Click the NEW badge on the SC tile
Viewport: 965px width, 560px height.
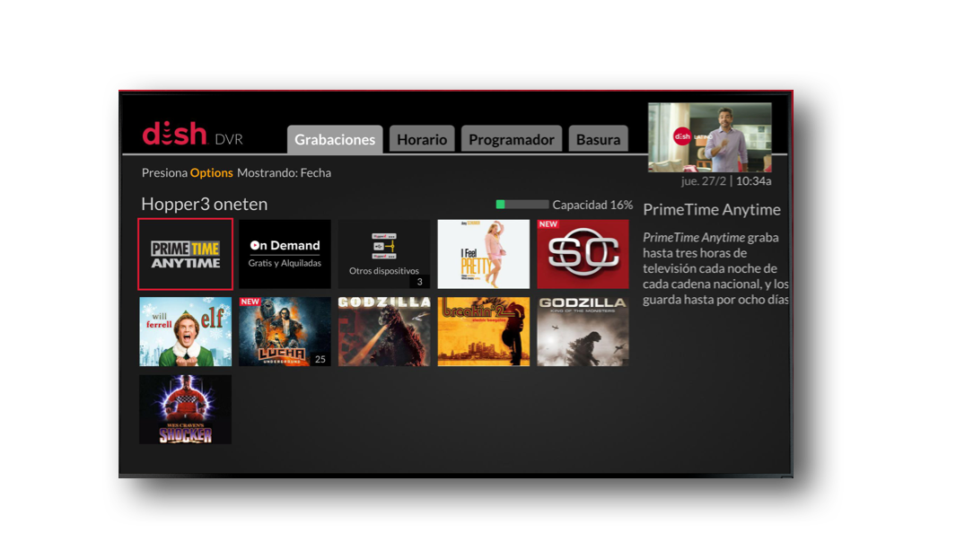point(548,224)
